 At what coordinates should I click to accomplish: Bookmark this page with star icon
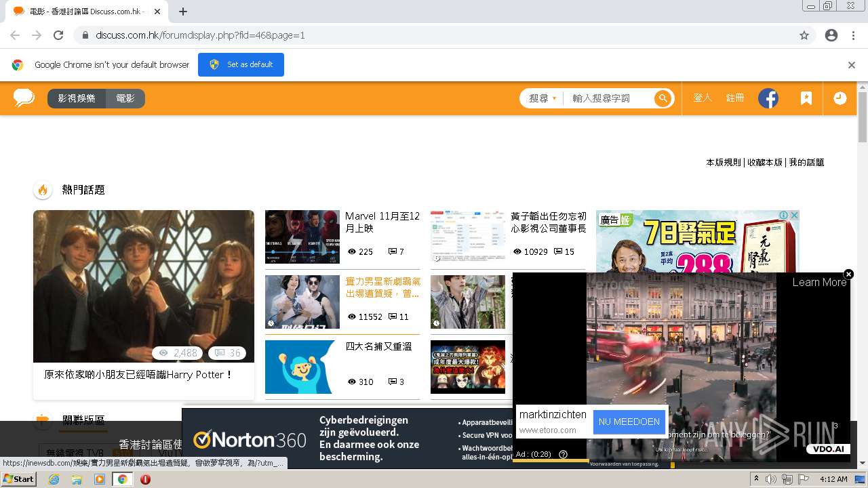pos(804,35)
